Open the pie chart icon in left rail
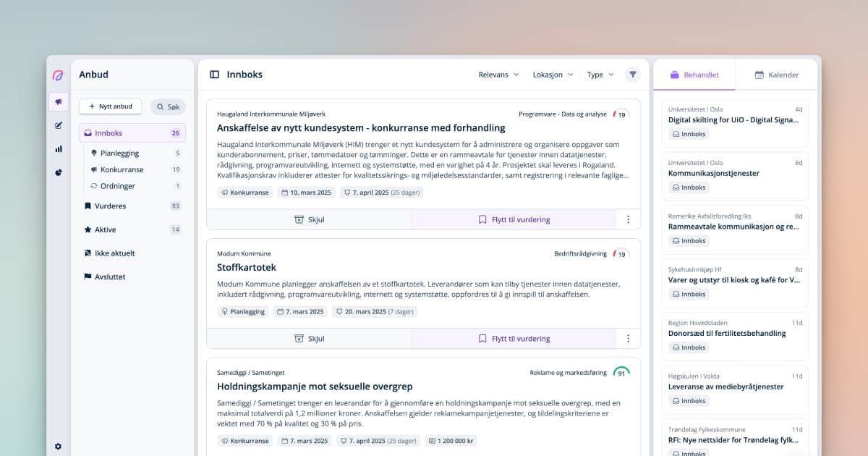The height and width of the screenshot is (456, 868). (58, 172)
